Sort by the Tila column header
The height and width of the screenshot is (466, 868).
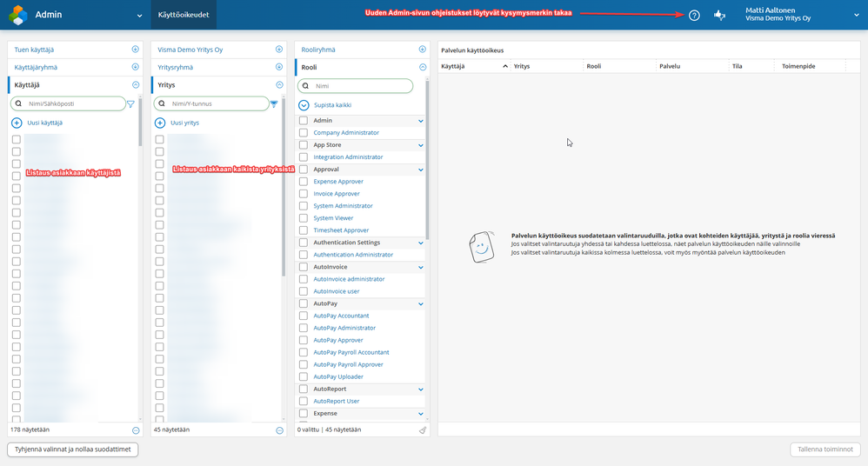click(x=737, y=66)
